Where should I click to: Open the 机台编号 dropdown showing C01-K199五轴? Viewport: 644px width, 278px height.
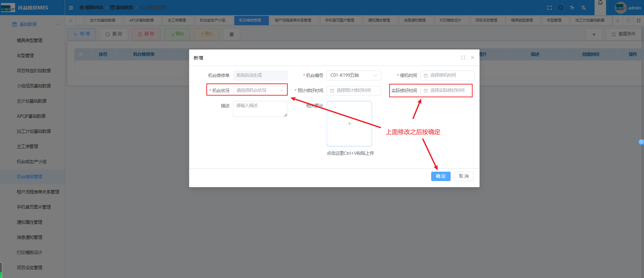click(354, 75)
